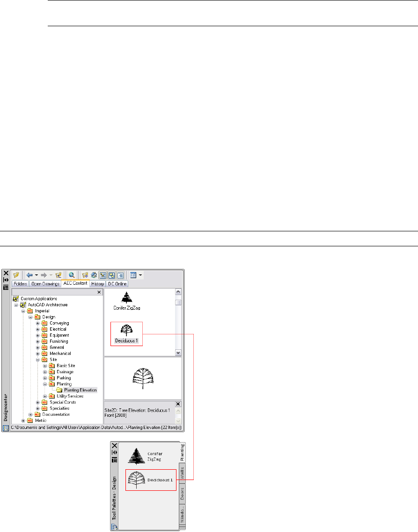Switch to Doors tab in Tool Palettes
Viewport: 418px width, 532px height.
pos(182,494)
